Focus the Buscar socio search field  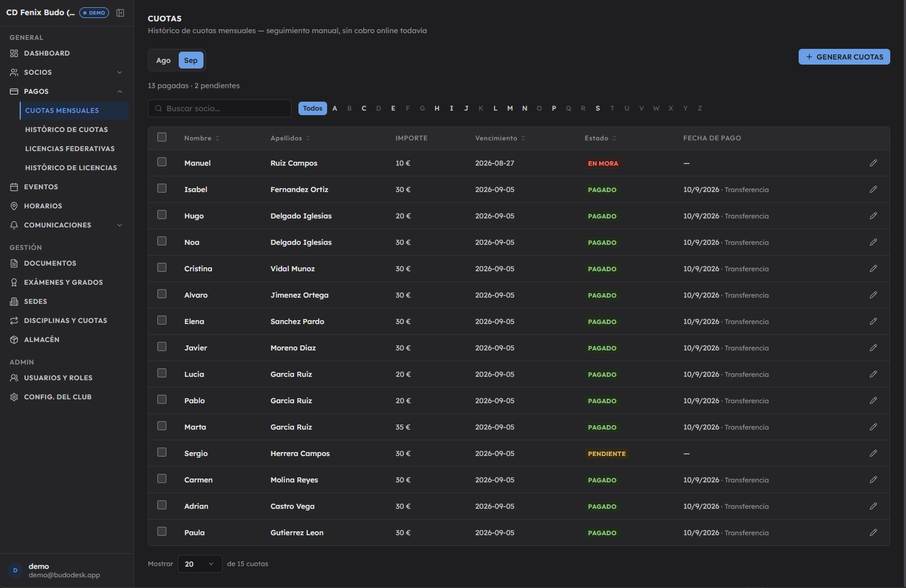click(x=220, y=108)
